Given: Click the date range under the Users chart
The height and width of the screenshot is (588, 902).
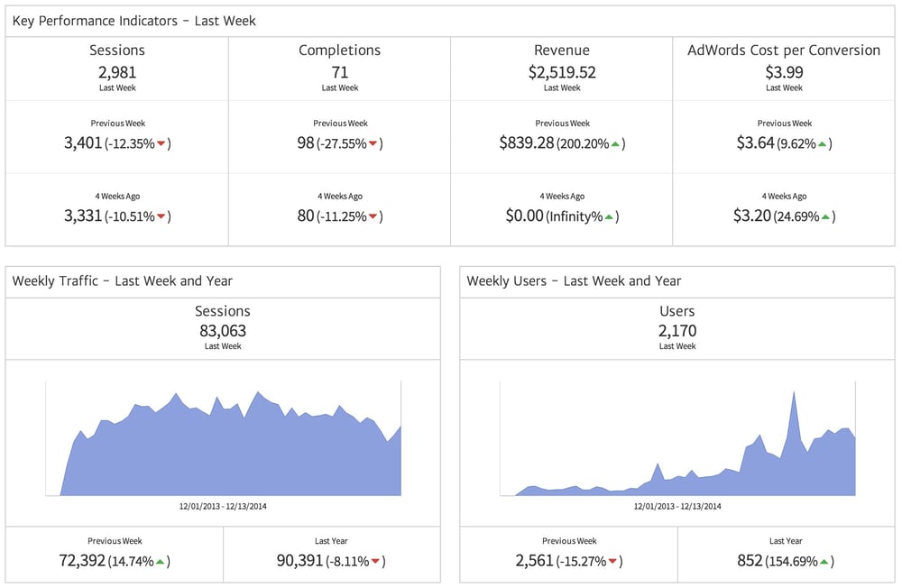Looking at the screenshot, I should (677, 506).
